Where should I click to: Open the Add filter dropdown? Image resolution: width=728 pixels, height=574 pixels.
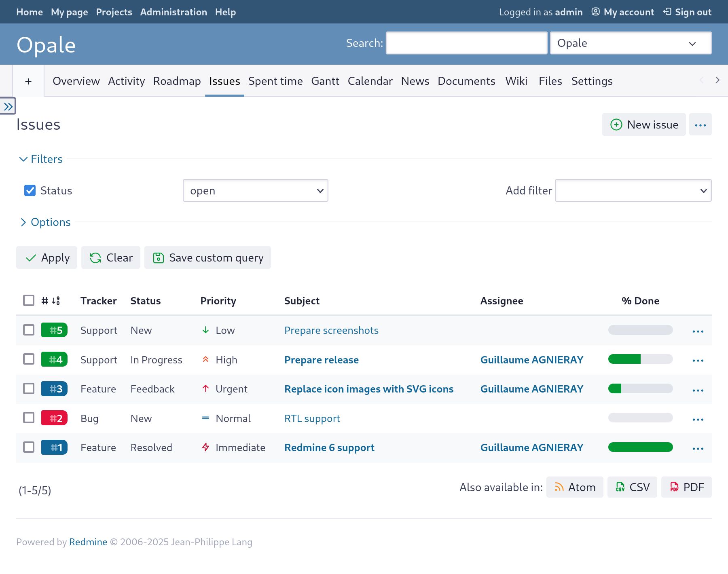pos(633,190)
